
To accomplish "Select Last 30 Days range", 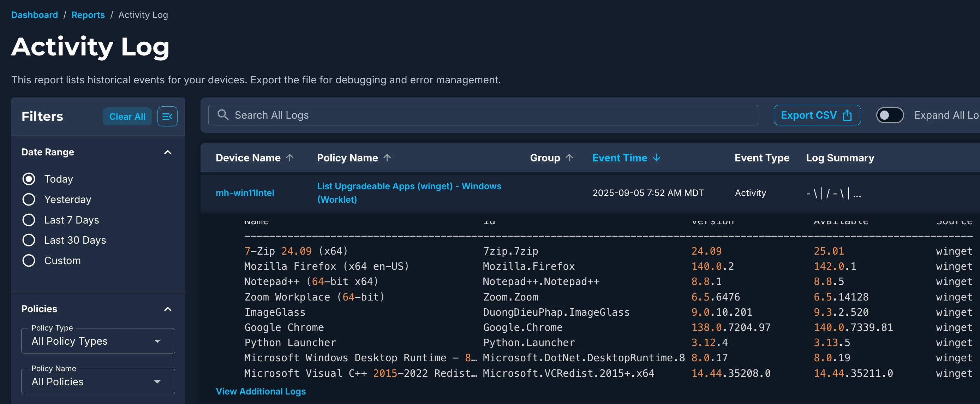I will [29, 240].
